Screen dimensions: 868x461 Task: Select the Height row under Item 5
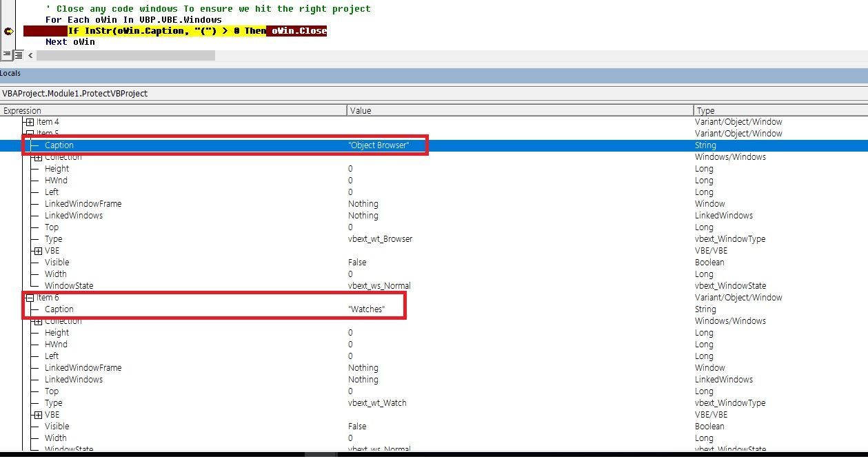pos(434,169)
